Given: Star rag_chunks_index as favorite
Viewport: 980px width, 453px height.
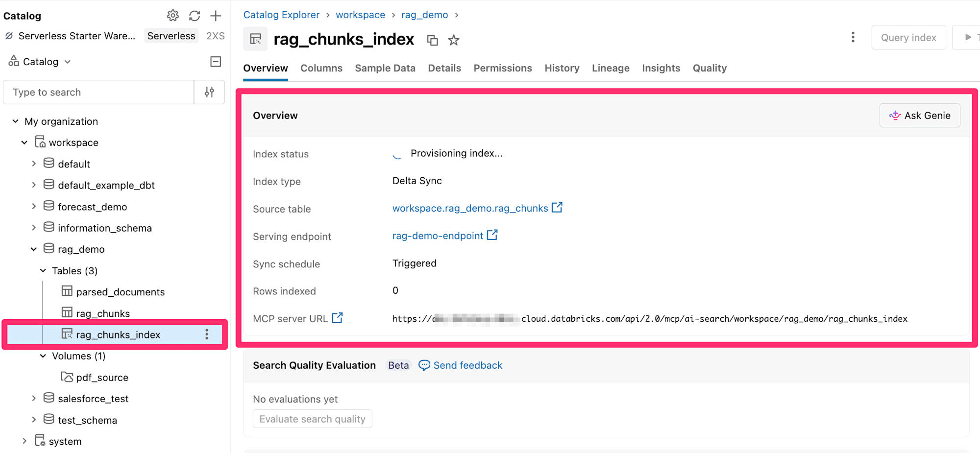Looking at the screenshot, I should pyautogui.click(x=454, y=40).
